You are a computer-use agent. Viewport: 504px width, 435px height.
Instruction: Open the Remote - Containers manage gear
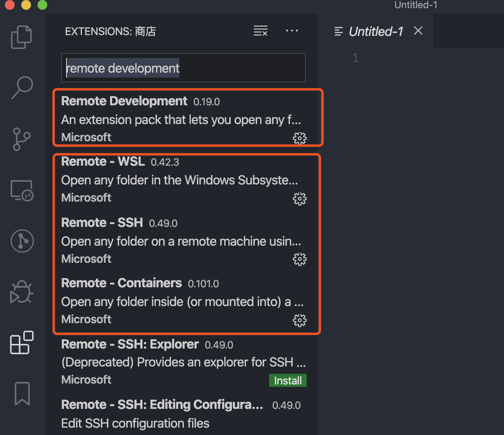(300, 320)
